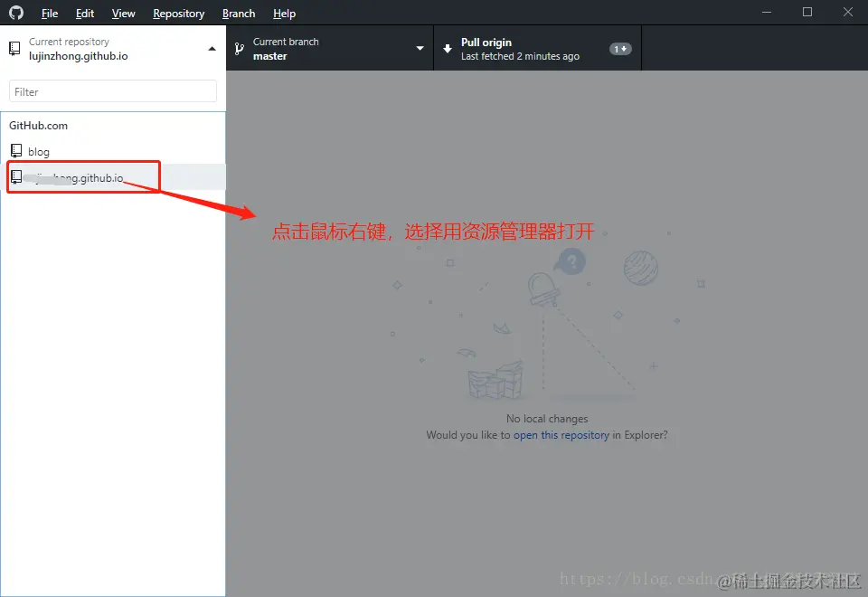868x597 pixels.
Task: Click the No local changes text
Action: [x=547, y=419]
